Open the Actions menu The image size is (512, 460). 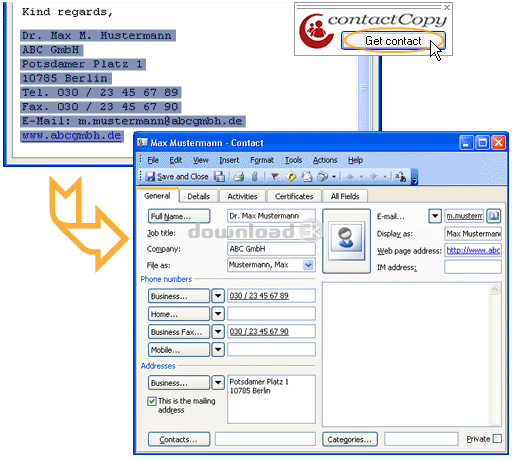click(x=325, y=160)
